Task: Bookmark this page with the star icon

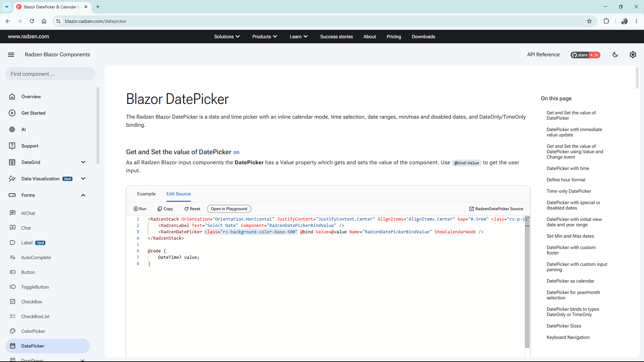Action: 589,21
